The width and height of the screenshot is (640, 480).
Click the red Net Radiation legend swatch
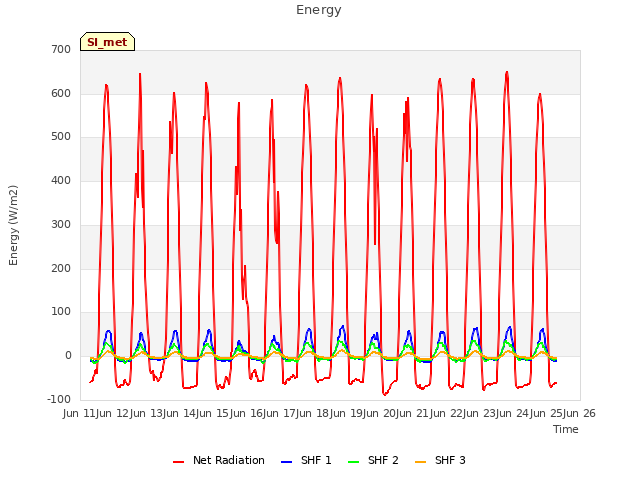tap(179, 462)
